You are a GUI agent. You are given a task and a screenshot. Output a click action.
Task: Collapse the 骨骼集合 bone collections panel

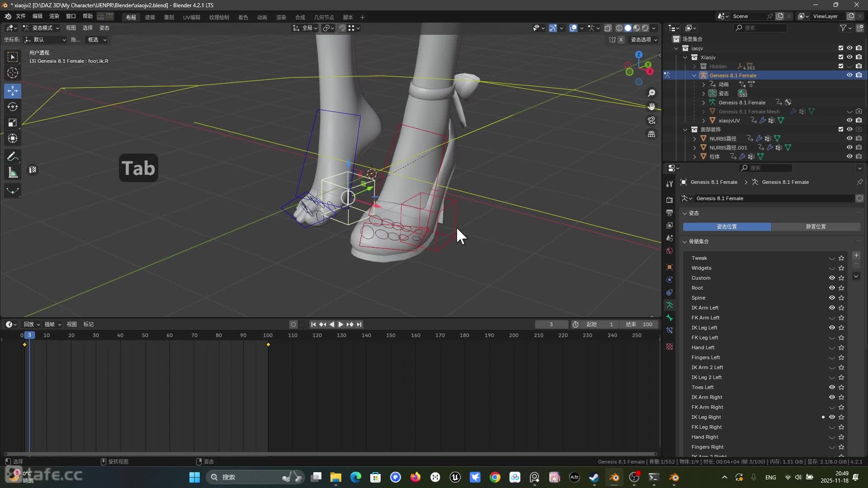[685, 242]
